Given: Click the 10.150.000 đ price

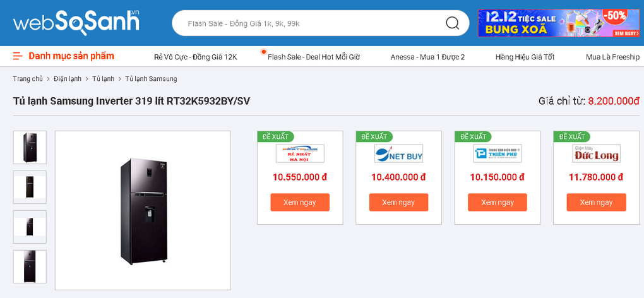Looking at the screenshot, I should (498, 177).
